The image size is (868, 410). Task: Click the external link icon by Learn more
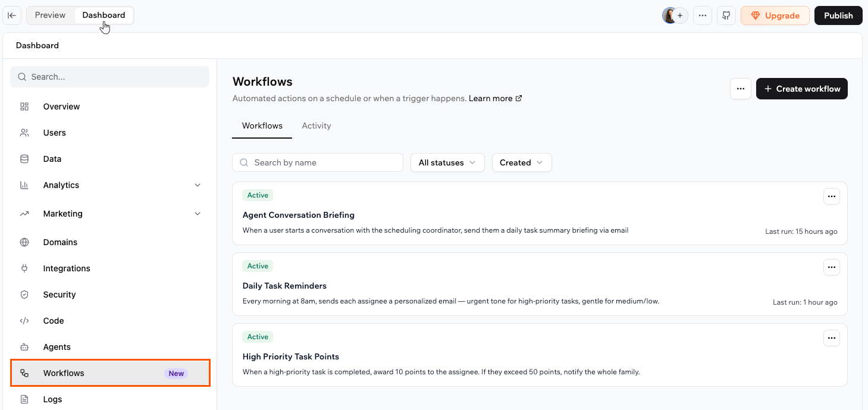[519, 98]
